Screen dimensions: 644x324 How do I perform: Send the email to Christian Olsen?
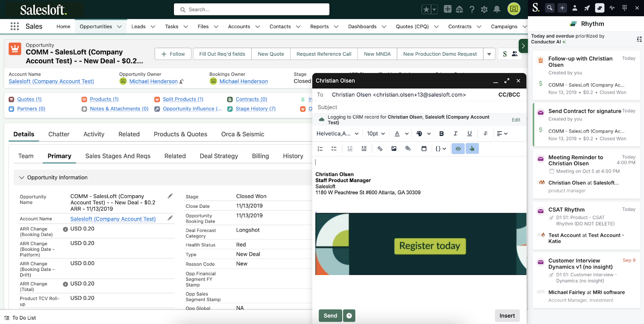[x=330, y=316]
